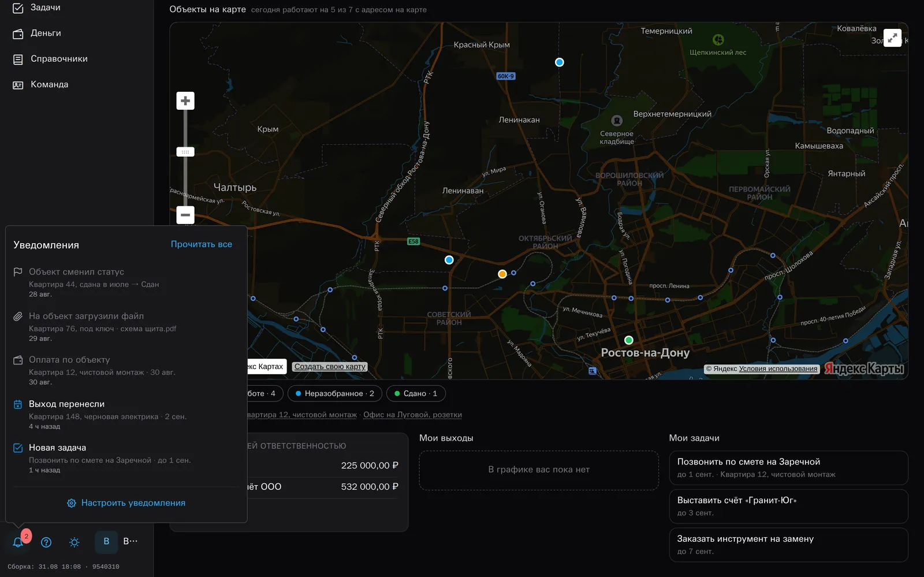Open the На объект загрузили файл notification
This screenshot has width=924, height=577.
[x=126, y=327]
